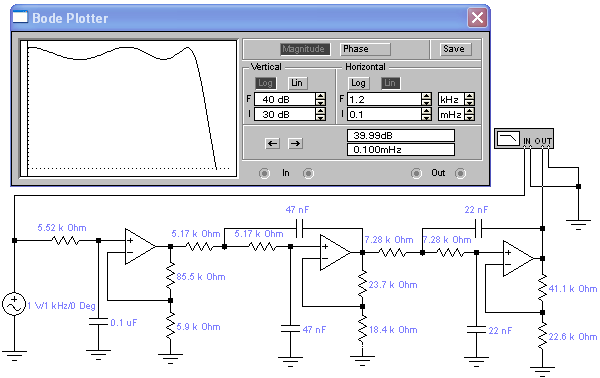The height and width of the screenshot is (378, 600).
Task: Click the 1 V/1 kHz/0 Deg label
Action: (x=61, y=306)
